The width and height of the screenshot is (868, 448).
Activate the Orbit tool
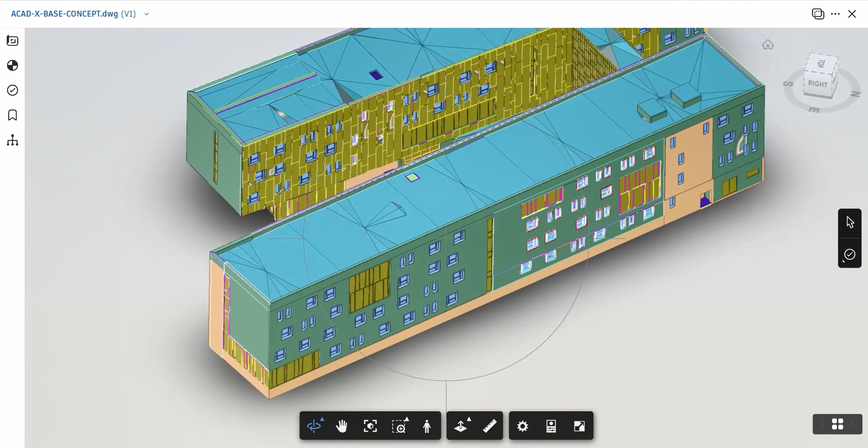pos(314,426)
